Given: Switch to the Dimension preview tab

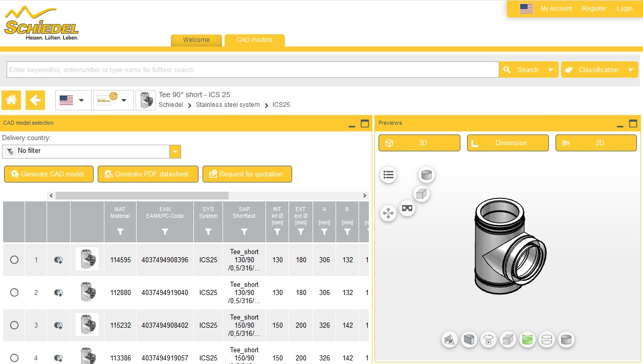Looking at the screenshot, I should [507, 143].
